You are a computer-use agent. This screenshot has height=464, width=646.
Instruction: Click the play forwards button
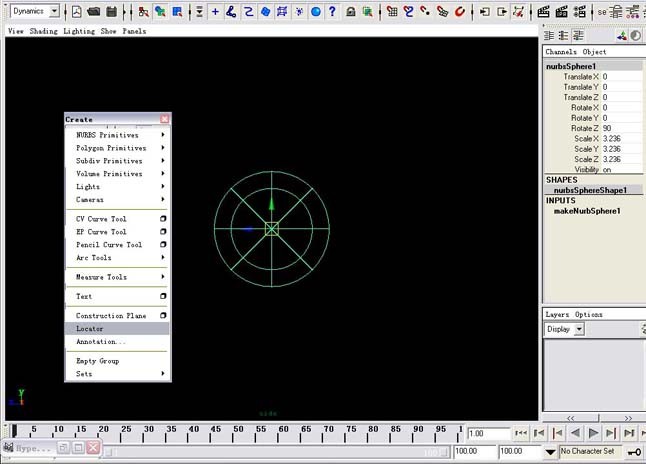pyautogui.click(x=593, y=433)
